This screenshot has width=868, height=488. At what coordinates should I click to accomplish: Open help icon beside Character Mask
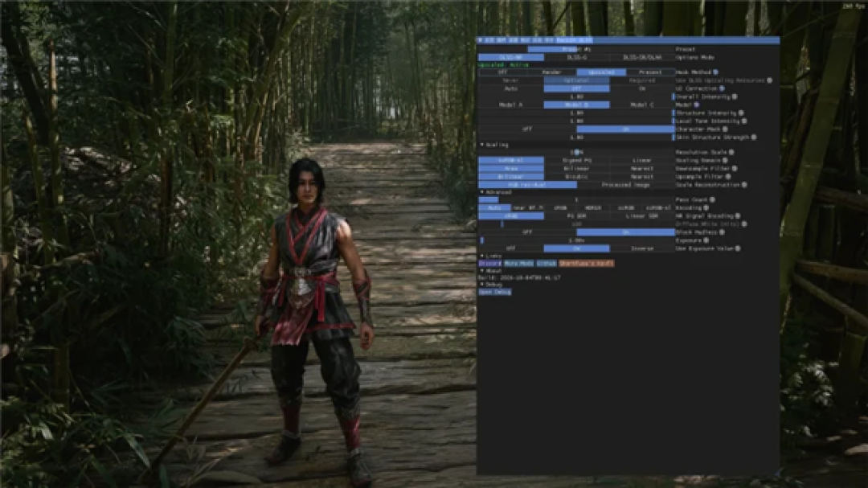pyautogui.click(x=725, y=129)
